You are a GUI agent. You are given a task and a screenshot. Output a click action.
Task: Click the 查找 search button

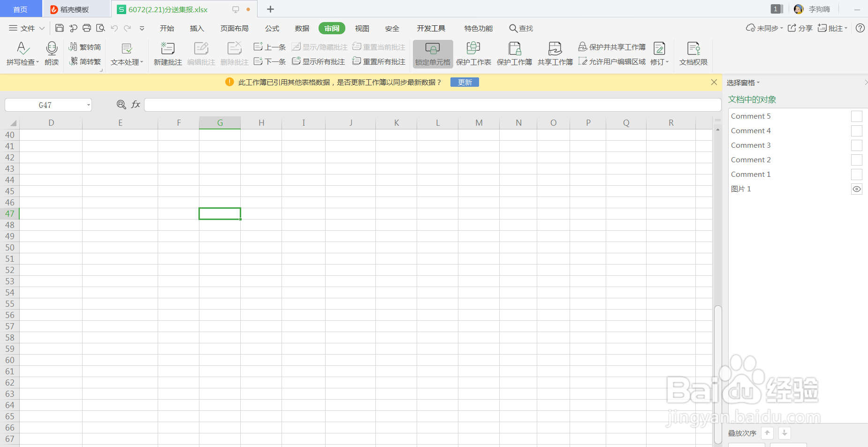[x=521, y=28]
